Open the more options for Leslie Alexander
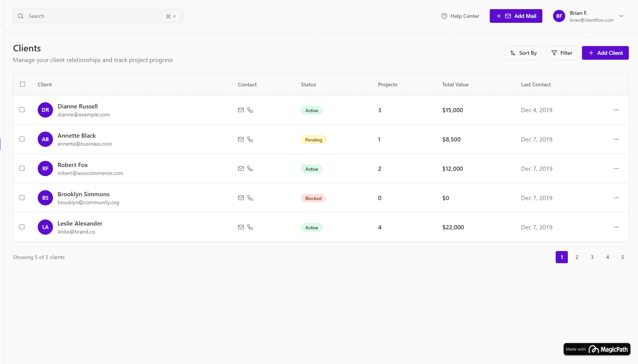Viewport: 638px width, 364px height. tap(616, 227)
